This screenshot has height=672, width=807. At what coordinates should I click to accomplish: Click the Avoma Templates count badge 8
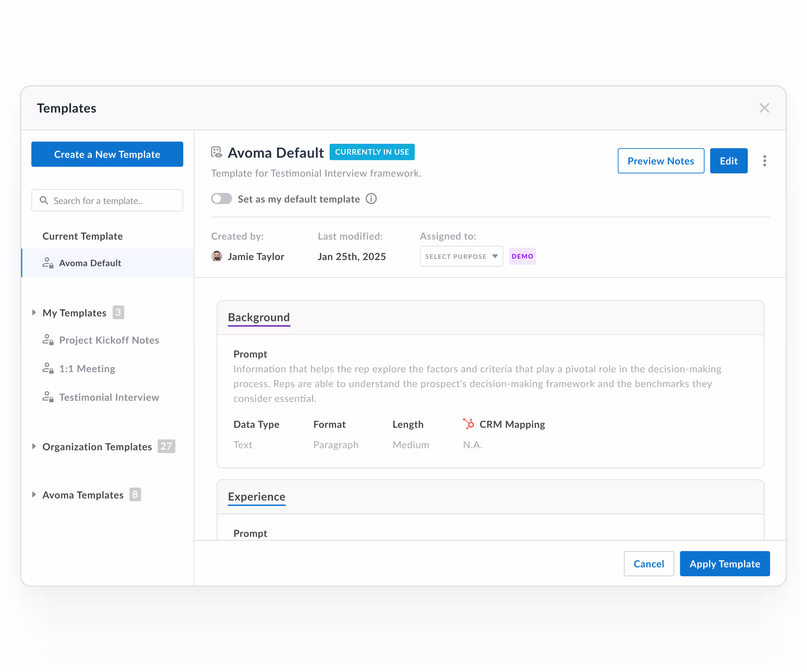tap(135, 495)
